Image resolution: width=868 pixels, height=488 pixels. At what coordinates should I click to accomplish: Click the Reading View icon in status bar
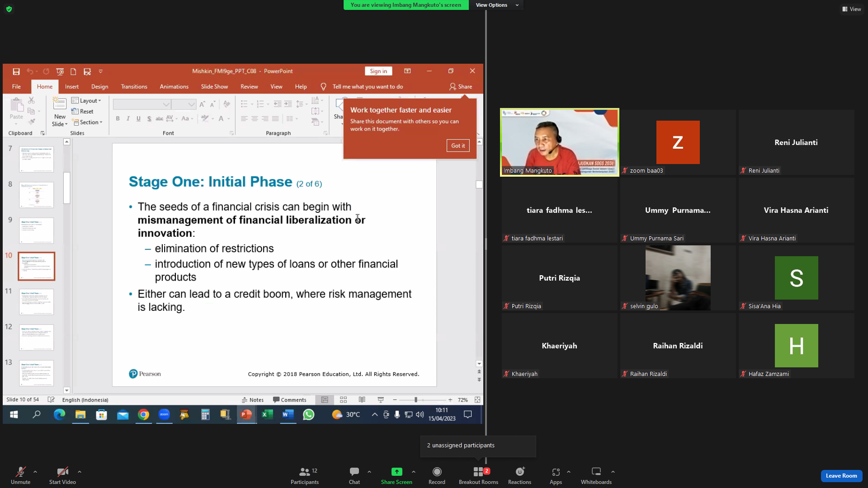(x=362, y=400)
